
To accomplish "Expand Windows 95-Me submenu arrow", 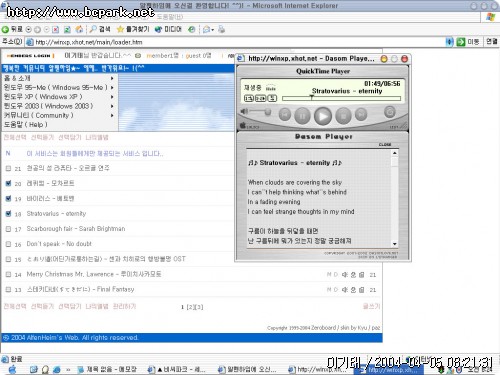I will tap(112, 87).
